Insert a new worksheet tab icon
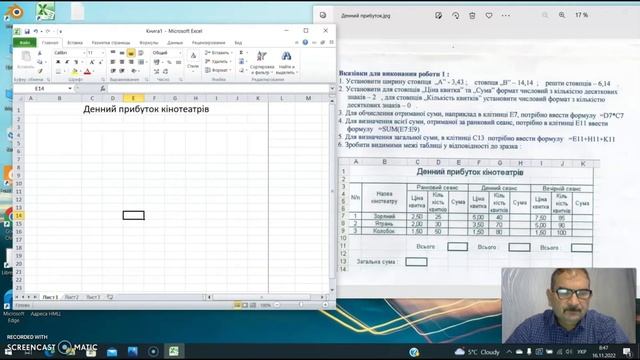The image size is (640, 360). [110, 297]
